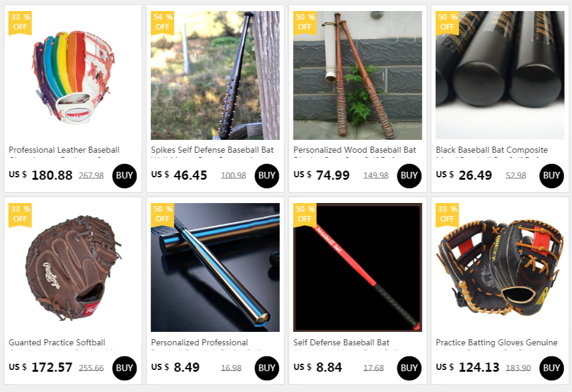Open the Personalized Wood Baseball Bat link

[355, 150]
